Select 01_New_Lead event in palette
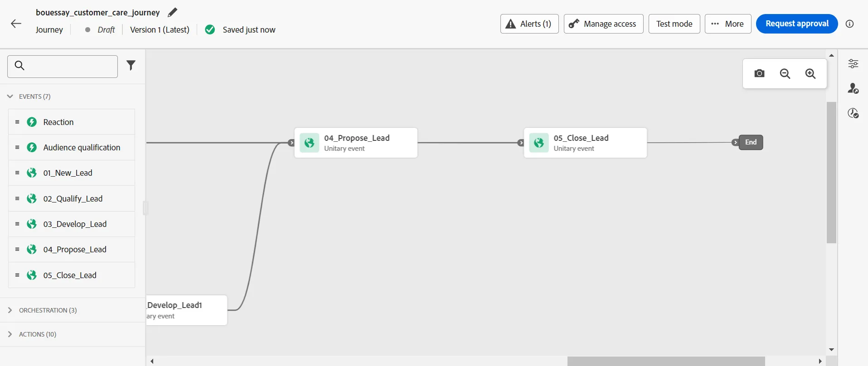This screenshot has height=366, width=868. point(72,173)
